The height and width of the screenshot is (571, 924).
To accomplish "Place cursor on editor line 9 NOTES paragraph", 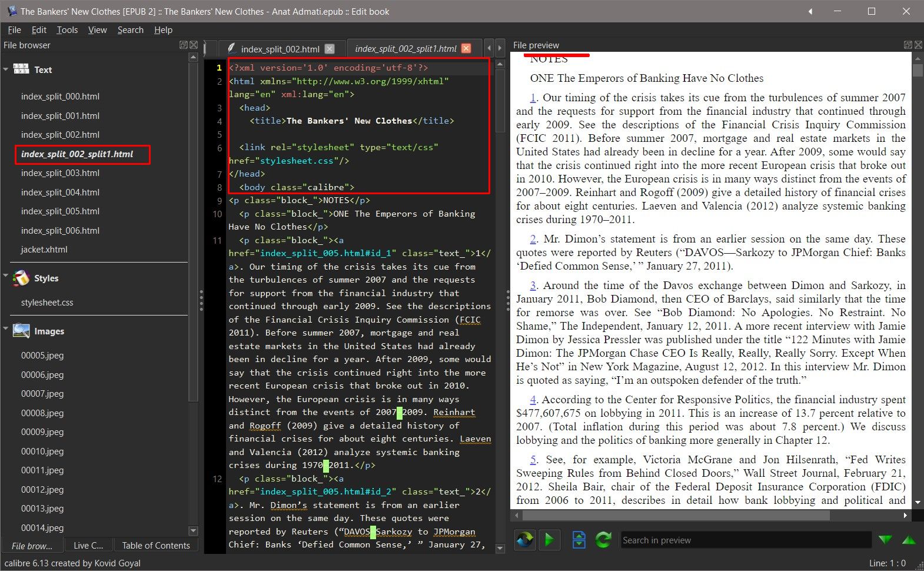I will pos(299,200).
